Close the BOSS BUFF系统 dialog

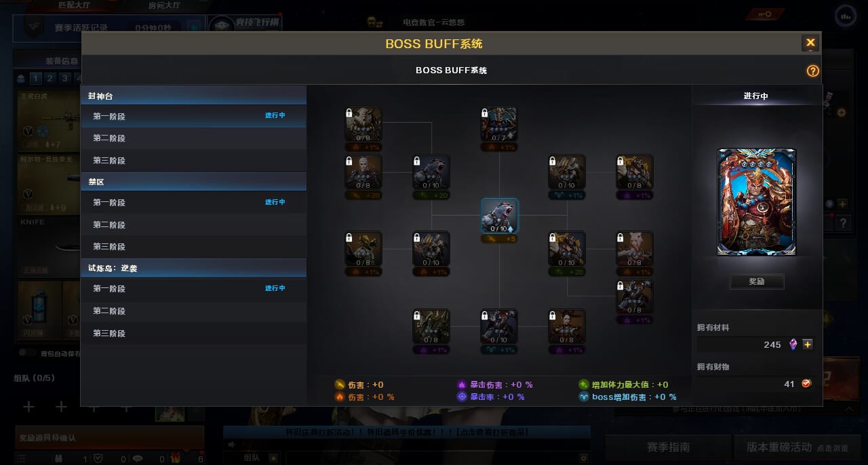click(810, 43)
